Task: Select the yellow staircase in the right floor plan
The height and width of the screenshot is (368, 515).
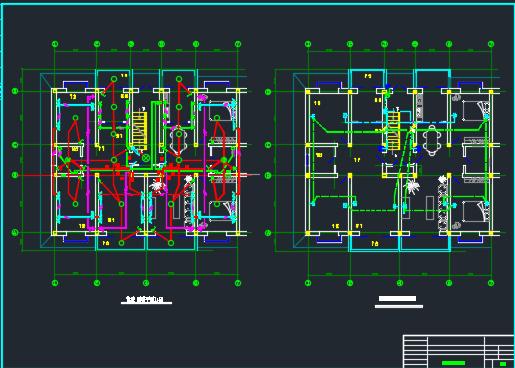Action: [393, 131]
